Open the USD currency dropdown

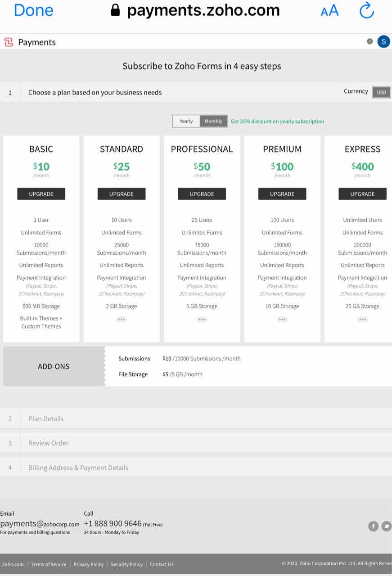(381, 92)
